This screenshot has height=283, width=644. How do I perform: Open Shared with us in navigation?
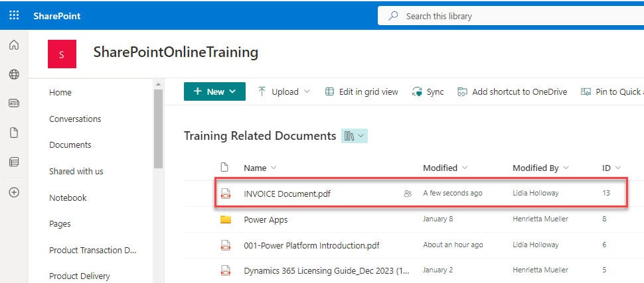click(76, 171)
